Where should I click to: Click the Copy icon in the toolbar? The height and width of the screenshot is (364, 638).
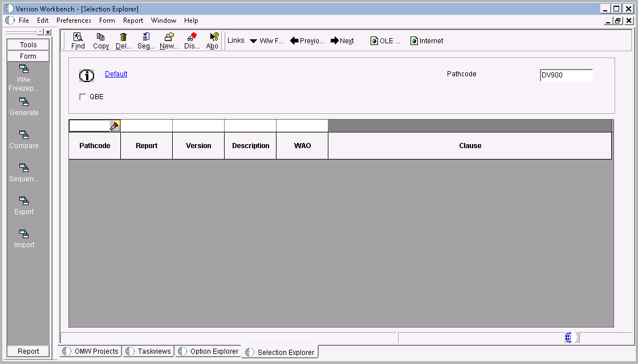(100, 40)
